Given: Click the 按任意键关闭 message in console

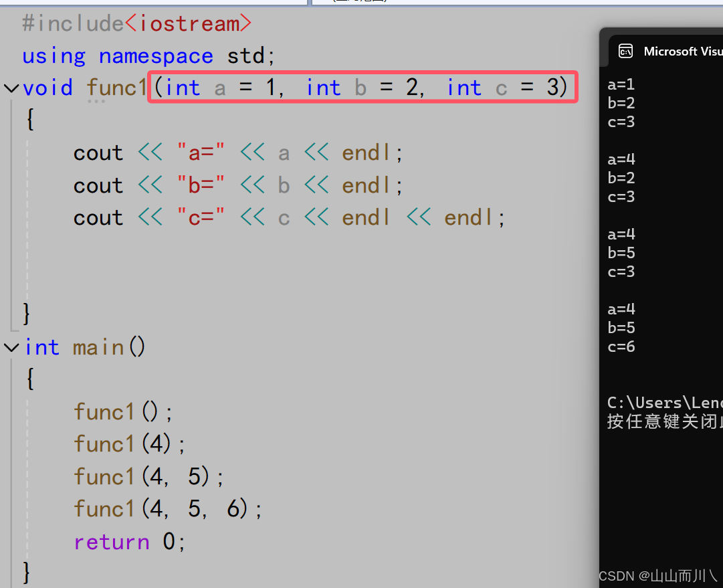Looking at the screenshot, I should click(x=665, y=421).
